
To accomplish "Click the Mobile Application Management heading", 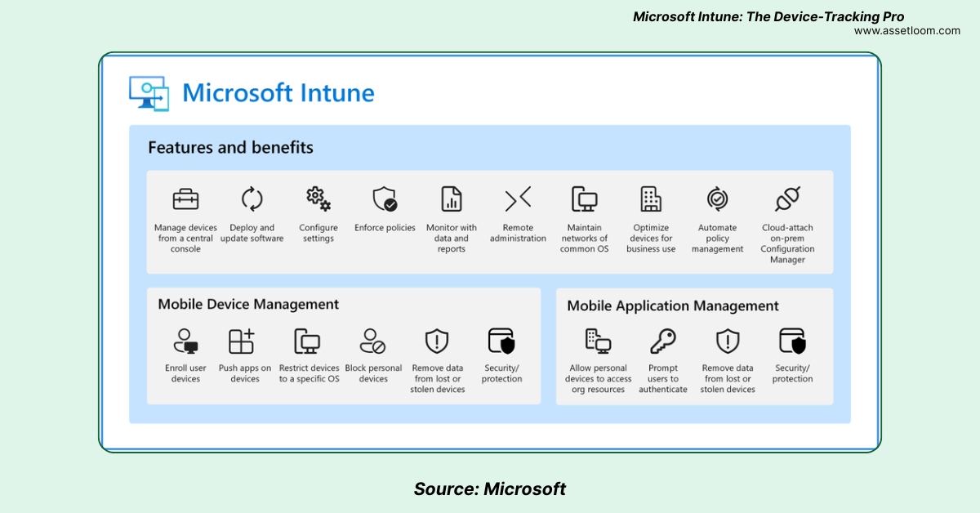I will (673, 306).
